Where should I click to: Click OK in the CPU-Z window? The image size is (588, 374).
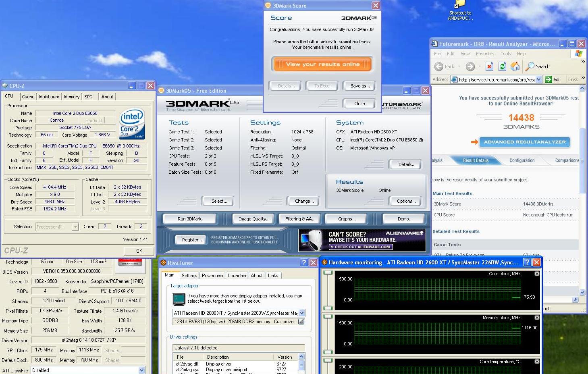click(139, 251)
